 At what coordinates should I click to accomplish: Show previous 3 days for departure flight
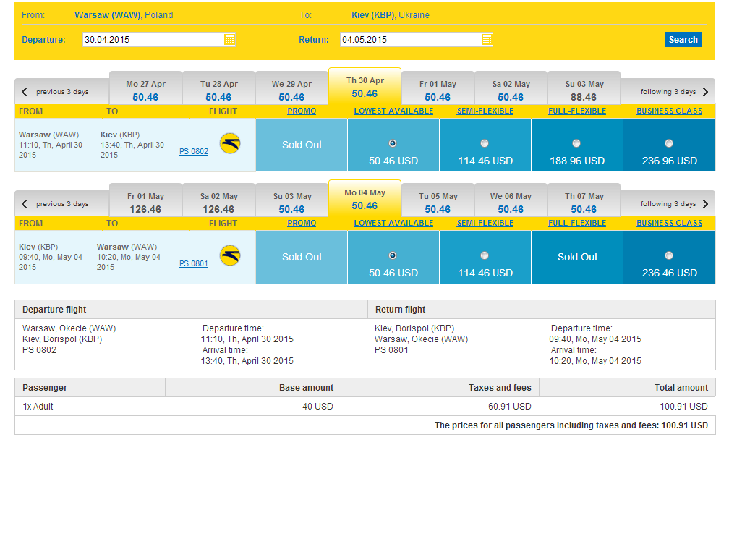(x=55, y=92)
